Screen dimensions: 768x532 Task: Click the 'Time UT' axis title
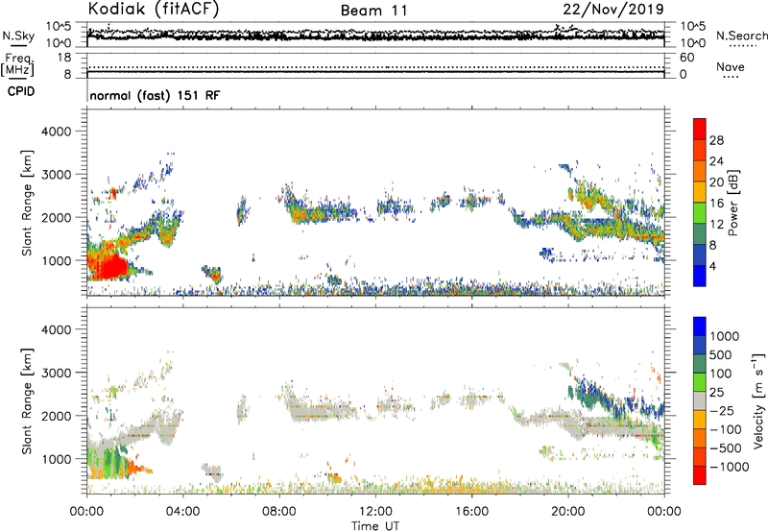[375, 526]
